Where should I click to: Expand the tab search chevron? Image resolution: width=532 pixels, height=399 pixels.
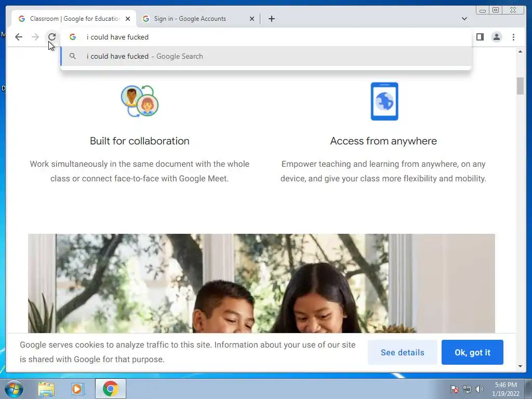pos(464,19)
